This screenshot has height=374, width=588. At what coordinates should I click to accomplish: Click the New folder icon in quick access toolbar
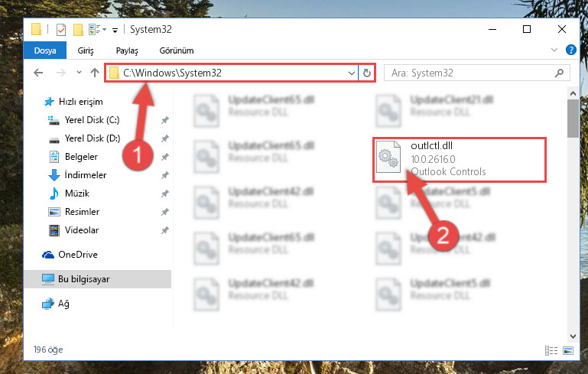[x=78, y=30]
